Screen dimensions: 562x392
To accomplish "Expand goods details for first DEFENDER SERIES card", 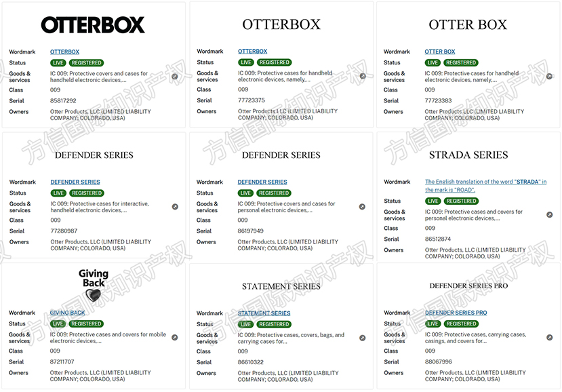I will 175,206.
